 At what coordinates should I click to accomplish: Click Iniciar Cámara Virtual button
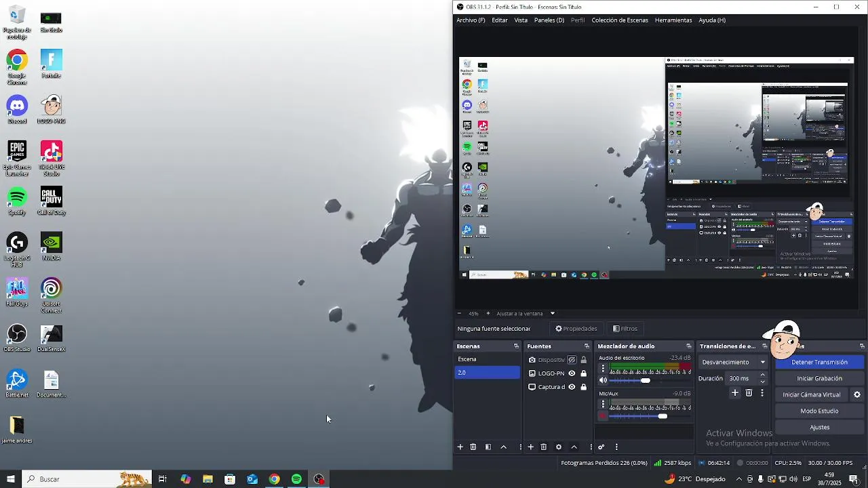(x=812, y=395)
